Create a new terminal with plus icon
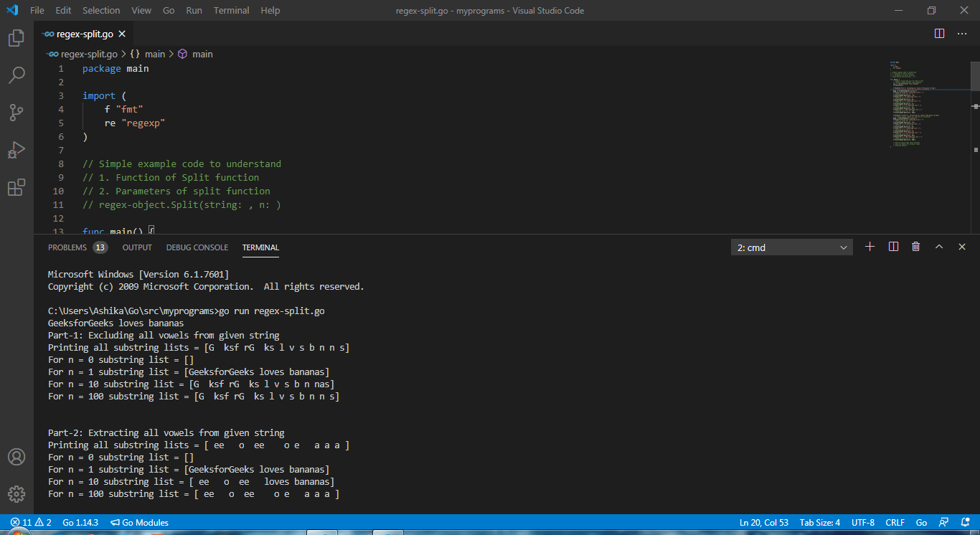Image resolution: width=980 pixels, height=535 pixels. pyautogui.click(x=870, y=246)
